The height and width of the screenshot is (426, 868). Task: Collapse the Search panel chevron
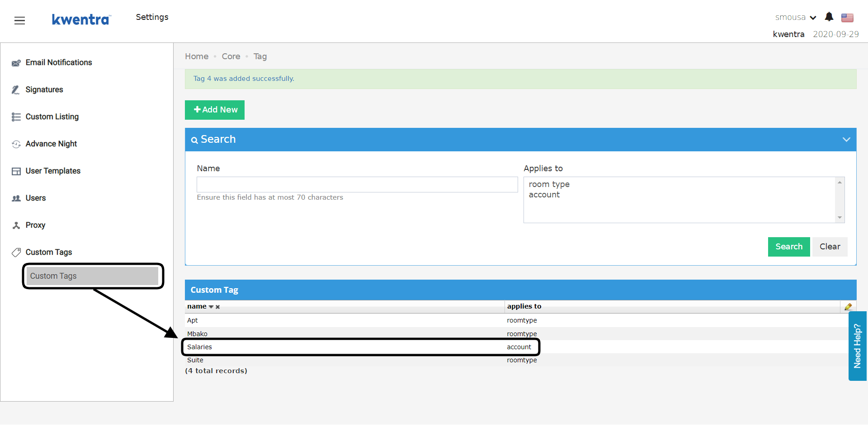(846, 140)
